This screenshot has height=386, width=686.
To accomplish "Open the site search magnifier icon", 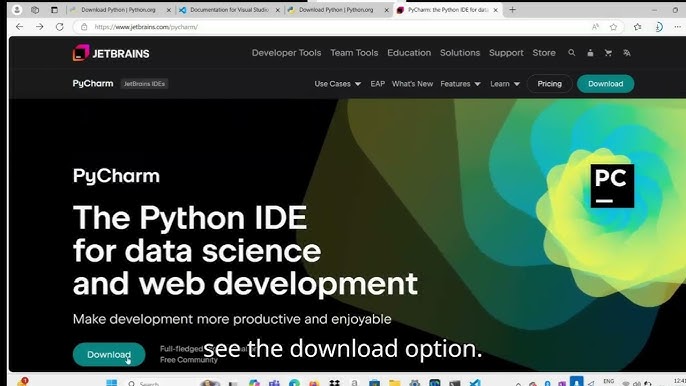I will click(571, 53).
